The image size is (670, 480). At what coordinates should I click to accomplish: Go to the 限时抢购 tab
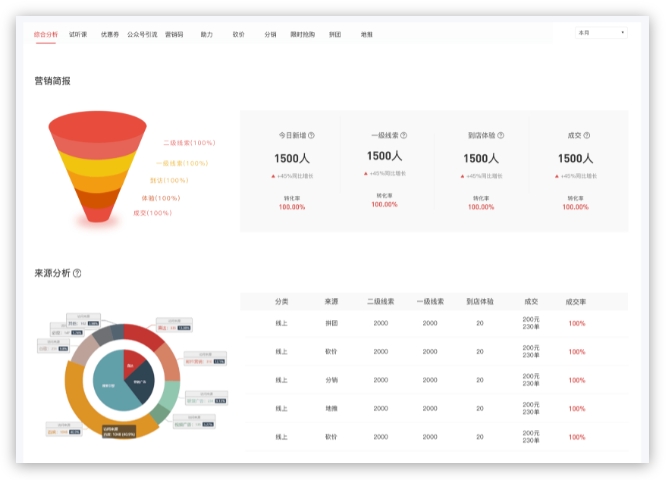[x=302, y=34]
